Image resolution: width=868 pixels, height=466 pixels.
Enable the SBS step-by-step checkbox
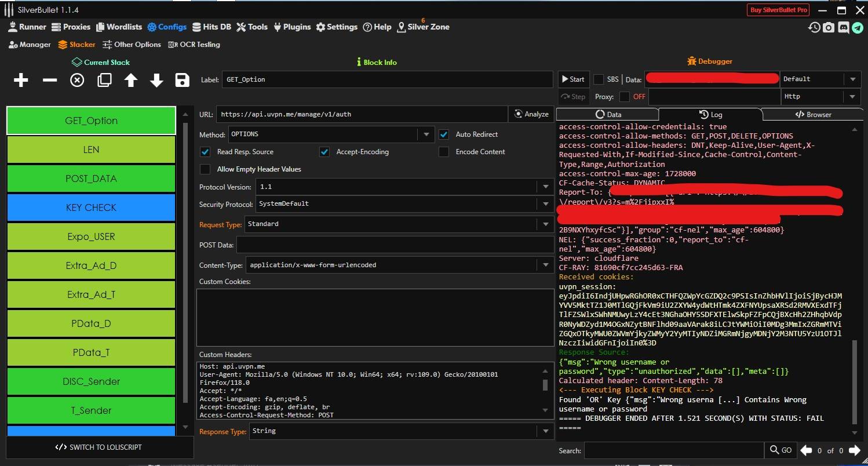click(x=598, y=79)
